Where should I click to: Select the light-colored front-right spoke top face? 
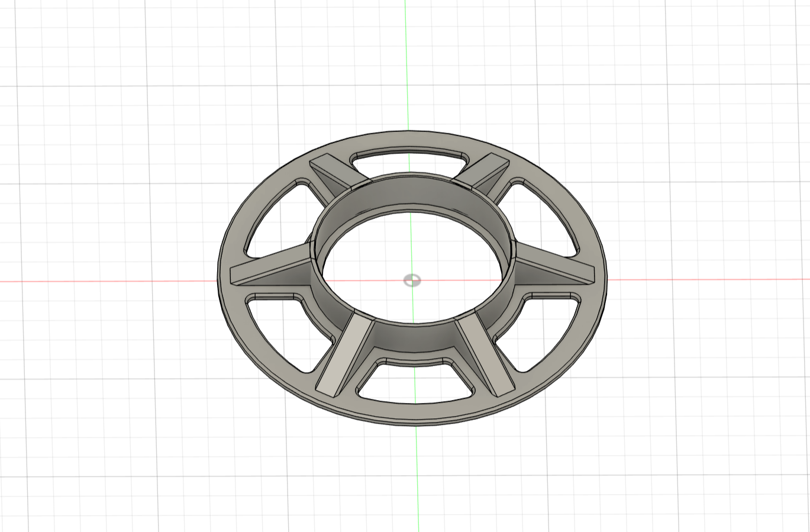485,355
